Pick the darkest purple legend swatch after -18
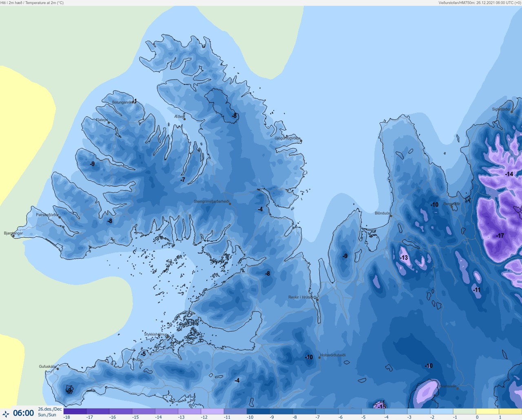The width and height of the screenshot is (522, 420). 75,411
